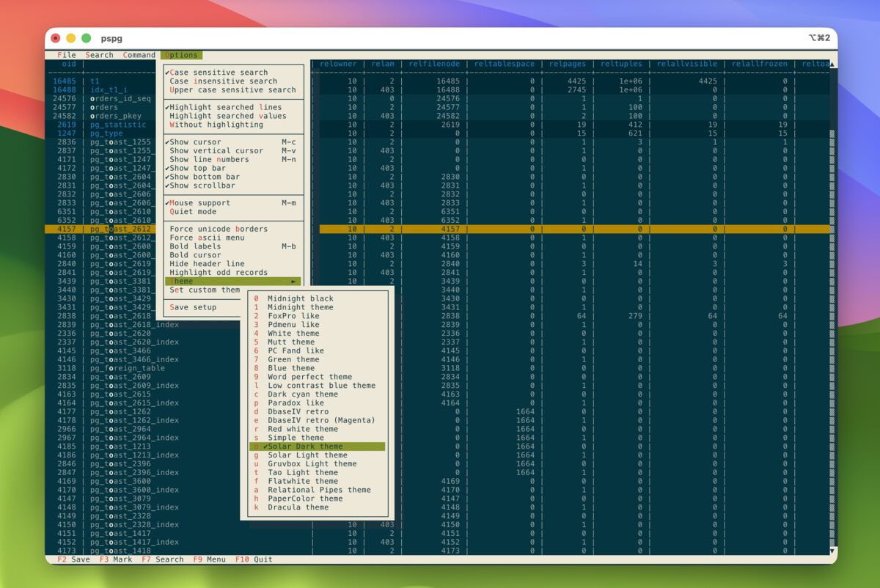Enable Show vertical cursor
The image size is (880, 588).
(x=234, y=151)
